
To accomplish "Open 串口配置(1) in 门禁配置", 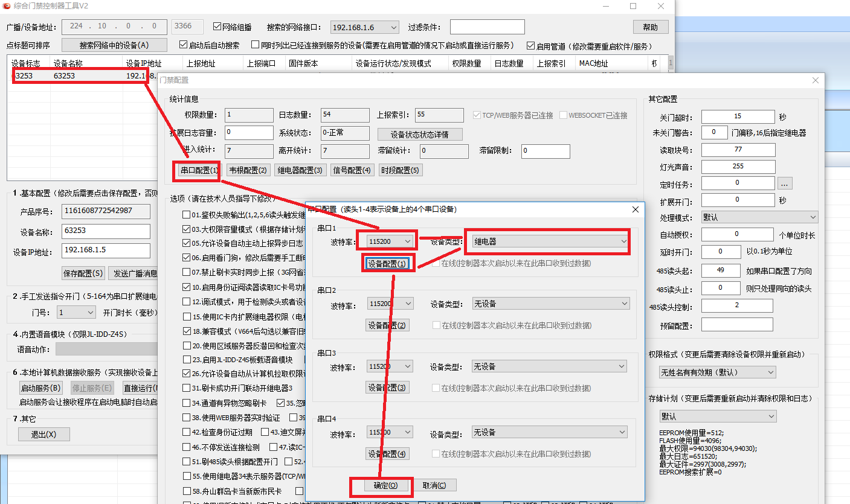I will pyautogui.click(x=199, y=170).
